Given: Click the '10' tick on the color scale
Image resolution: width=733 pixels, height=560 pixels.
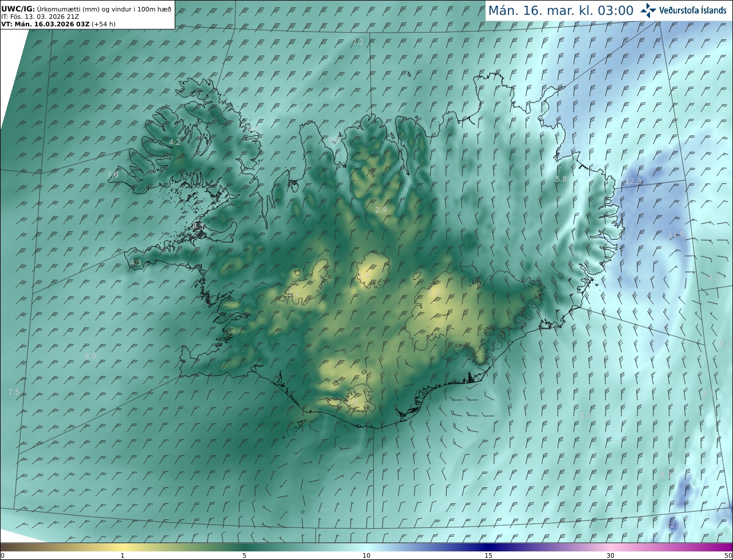Looking at the screenshot, I should [x=366, y=555].
